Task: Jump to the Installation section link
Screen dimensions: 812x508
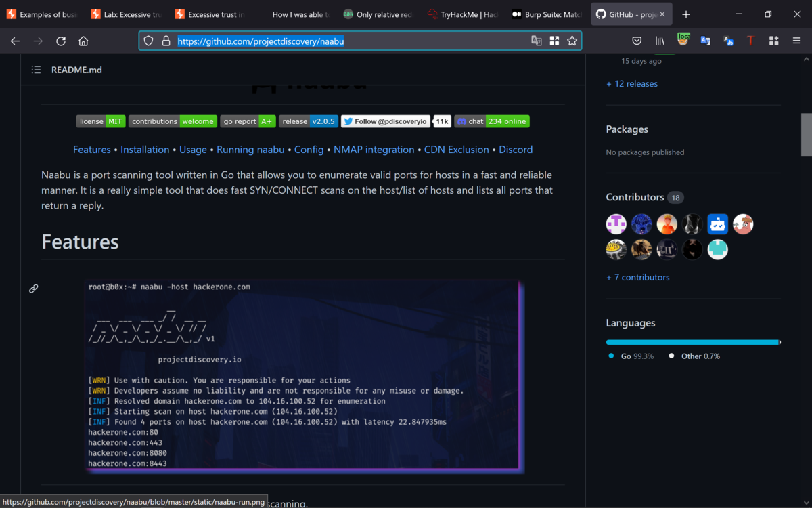Action: click(145, 150)
